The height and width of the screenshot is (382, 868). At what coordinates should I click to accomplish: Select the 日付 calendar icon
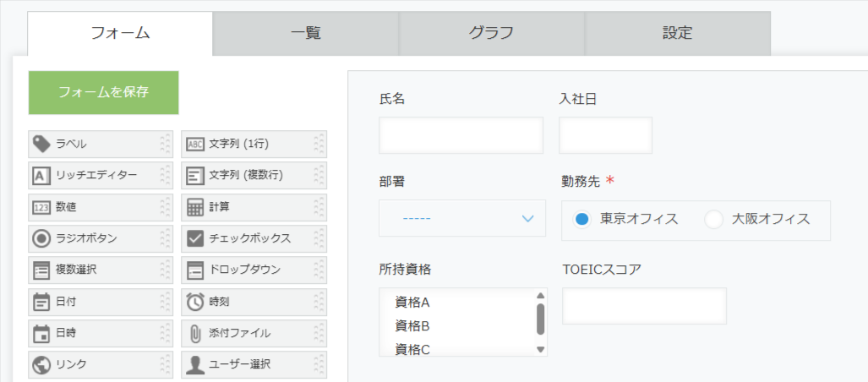(x=41, y=303)
